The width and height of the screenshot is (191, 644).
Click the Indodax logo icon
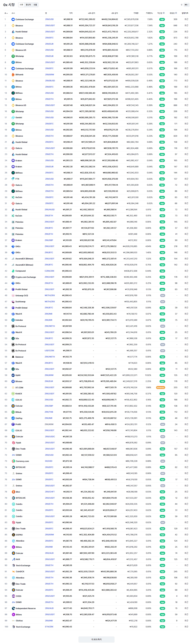13,320
